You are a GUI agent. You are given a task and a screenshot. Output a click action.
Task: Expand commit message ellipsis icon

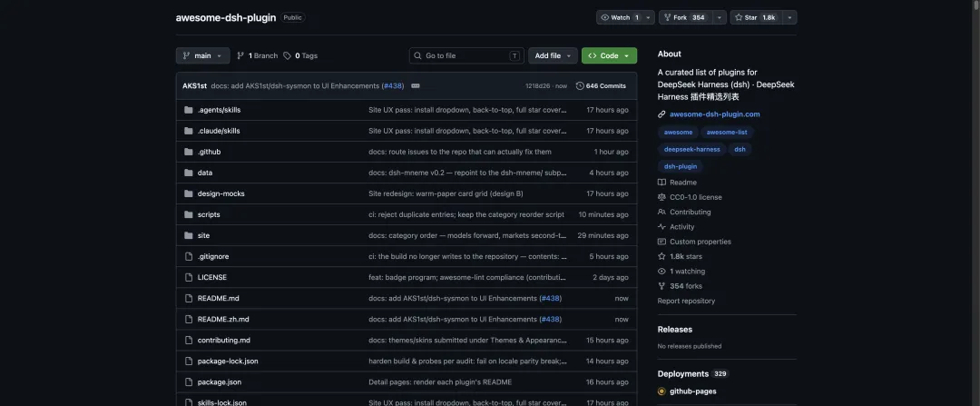(416, 85)
